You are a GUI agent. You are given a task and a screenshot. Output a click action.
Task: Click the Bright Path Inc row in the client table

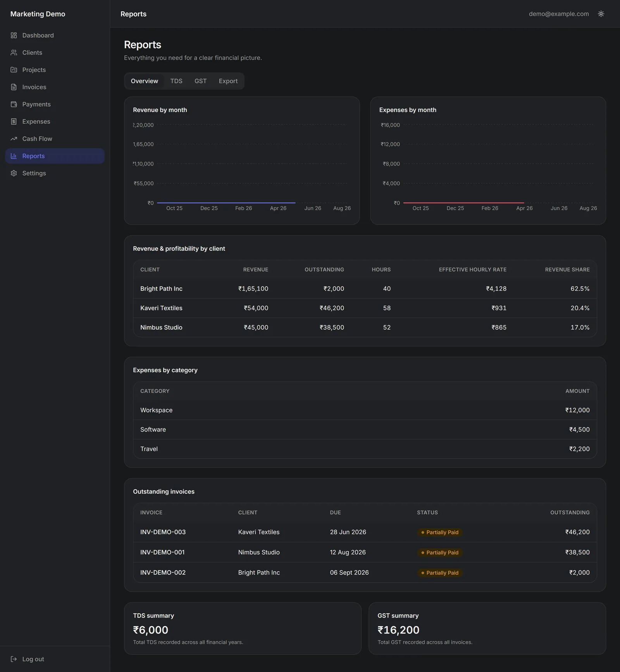[x=365, y=288]
